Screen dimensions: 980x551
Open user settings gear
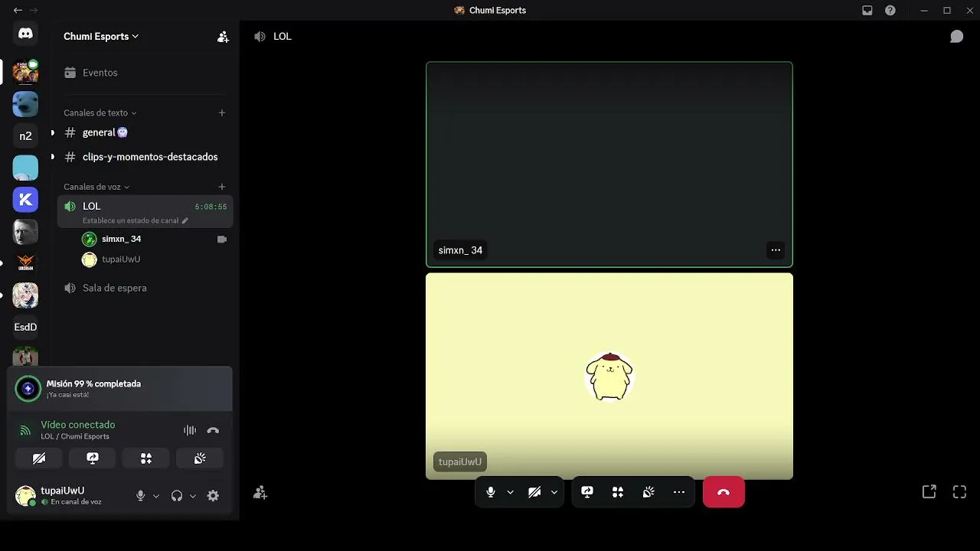pyautogui.click(x=213, y=496)
